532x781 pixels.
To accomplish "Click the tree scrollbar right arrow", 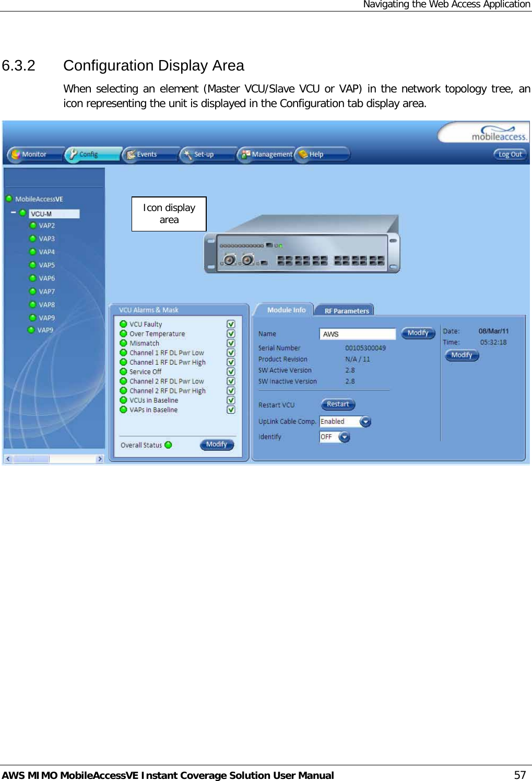I will tap(100, 459).
